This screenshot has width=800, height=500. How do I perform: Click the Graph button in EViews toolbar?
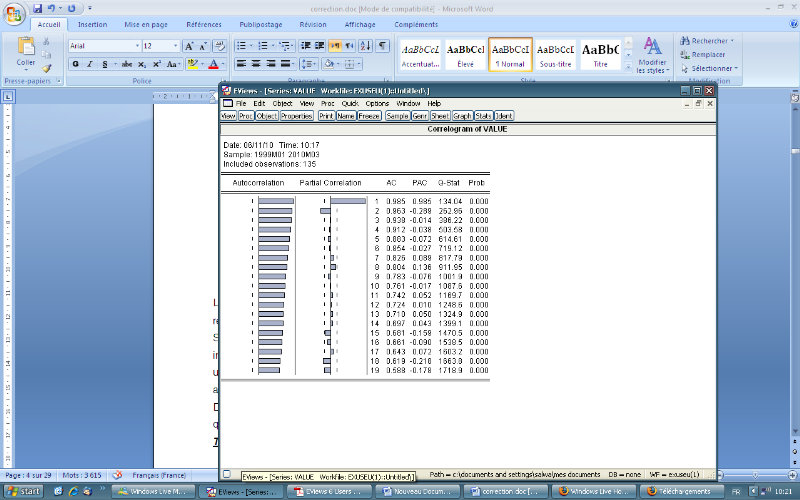pos(462,116)
